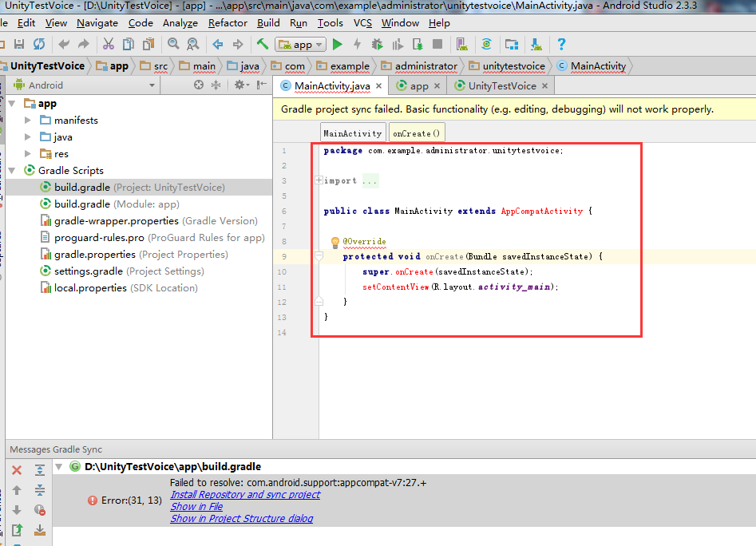The height and width of the screenshot is (546, 756).
Task: Open the Project Structure icon
Action: point(512,45)
